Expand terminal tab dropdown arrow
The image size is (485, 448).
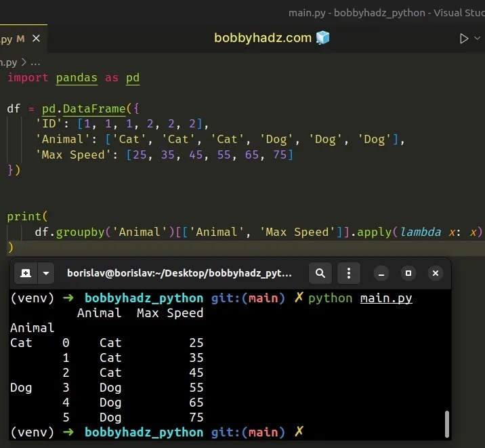[46, 273]
